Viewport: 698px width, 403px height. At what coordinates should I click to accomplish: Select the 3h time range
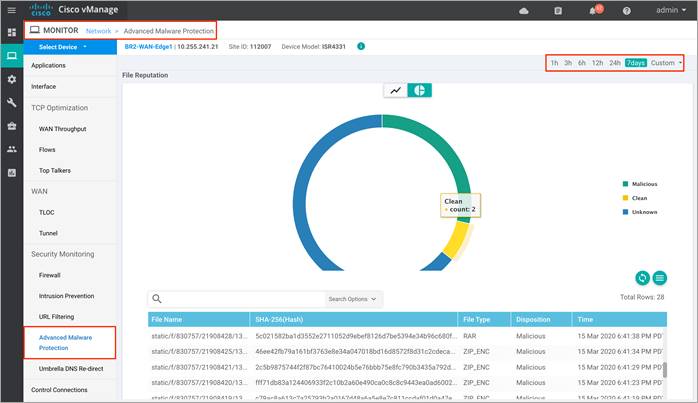coord(568,63)
